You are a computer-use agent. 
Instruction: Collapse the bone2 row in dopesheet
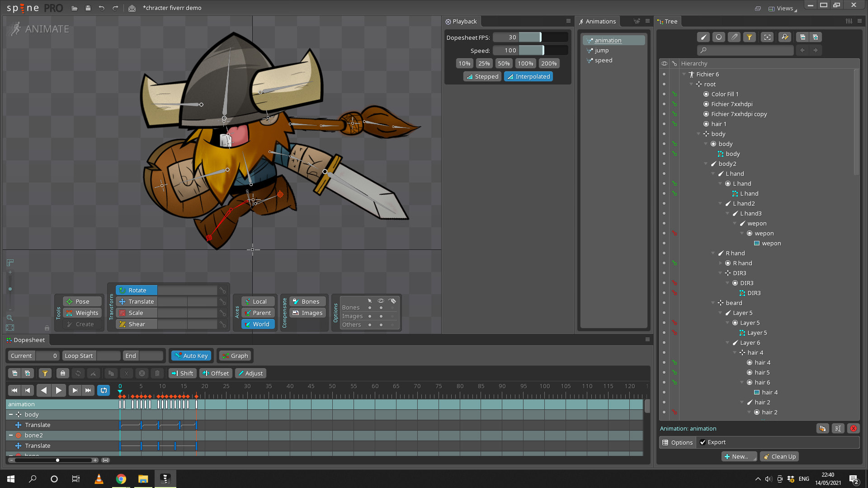[11, 435]
